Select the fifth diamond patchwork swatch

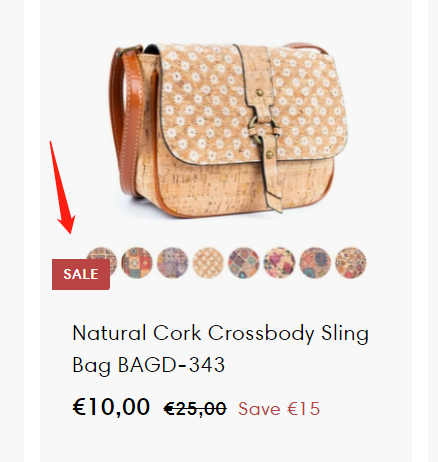pyautogui.click(x=244, y=263)
